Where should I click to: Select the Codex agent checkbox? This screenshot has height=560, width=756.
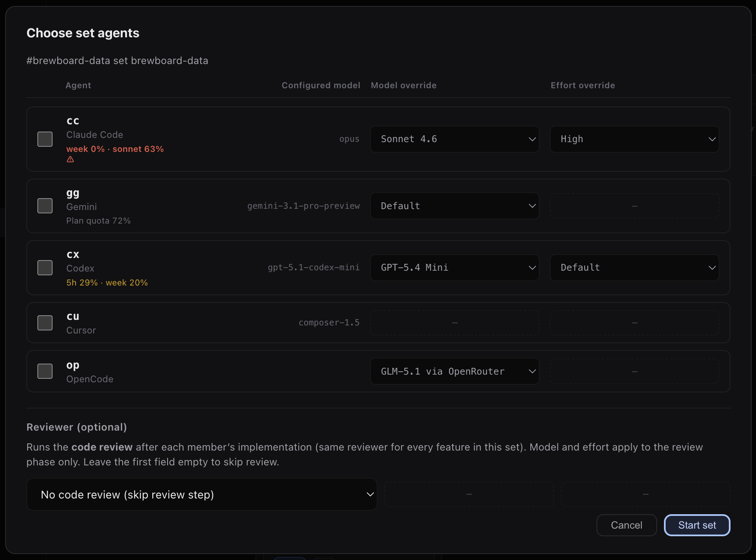(45, 268)
